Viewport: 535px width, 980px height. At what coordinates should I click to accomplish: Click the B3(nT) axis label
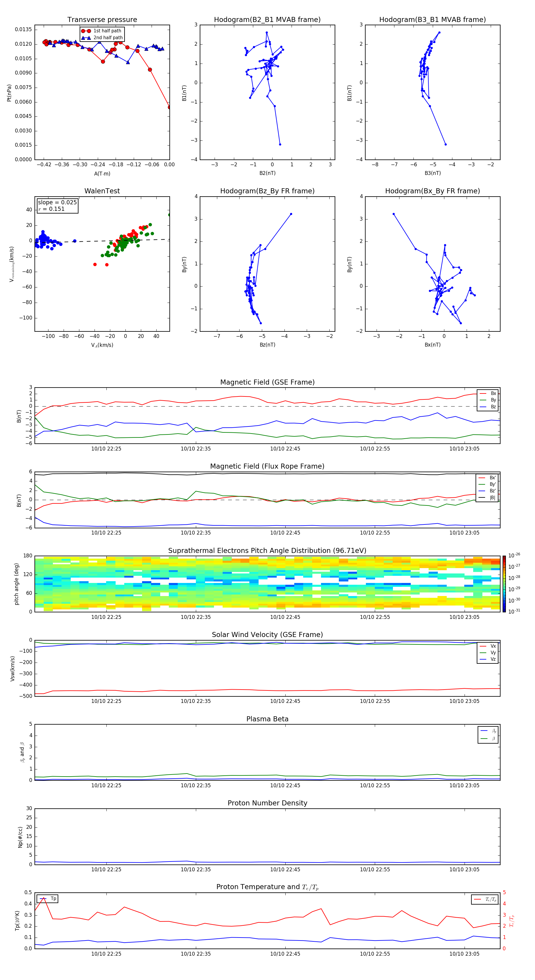[432, 173]
